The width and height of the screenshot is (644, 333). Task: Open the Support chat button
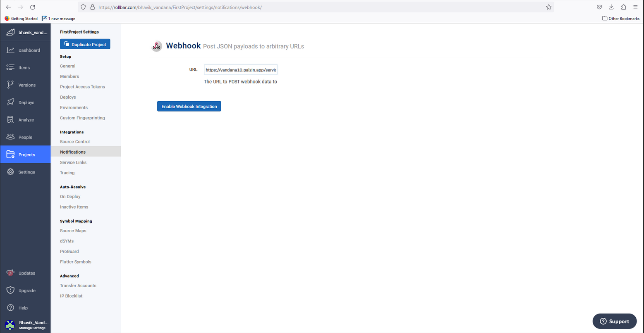point(615,321)
